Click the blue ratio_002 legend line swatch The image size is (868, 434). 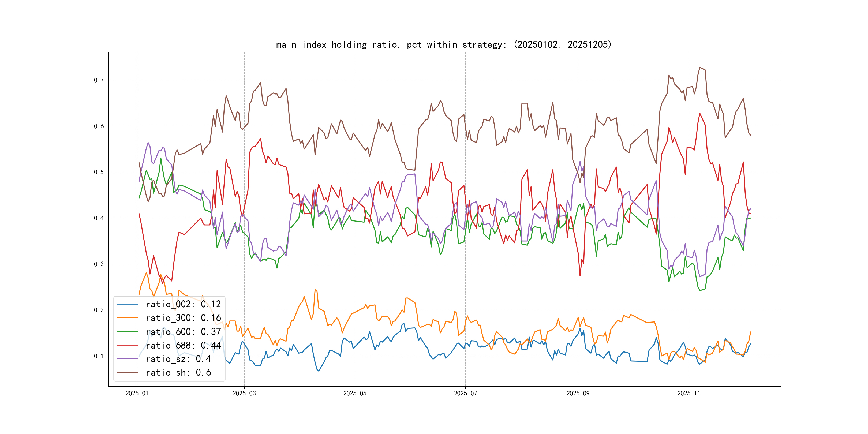click(127, 304)
